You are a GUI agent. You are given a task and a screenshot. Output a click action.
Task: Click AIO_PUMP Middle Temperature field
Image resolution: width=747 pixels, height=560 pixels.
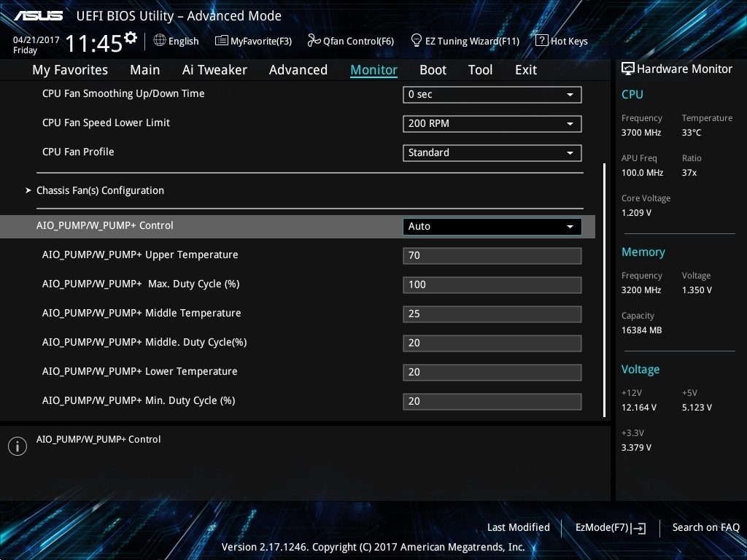(492, 314)
